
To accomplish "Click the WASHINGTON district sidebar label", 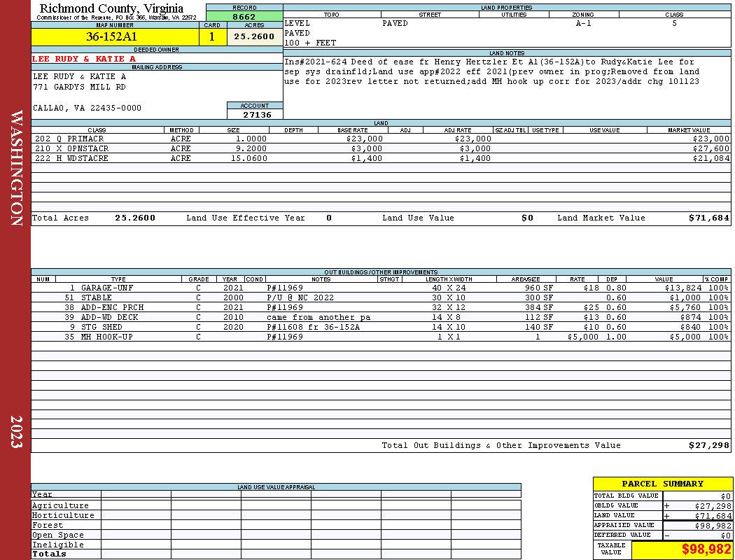I will (16, 168).
